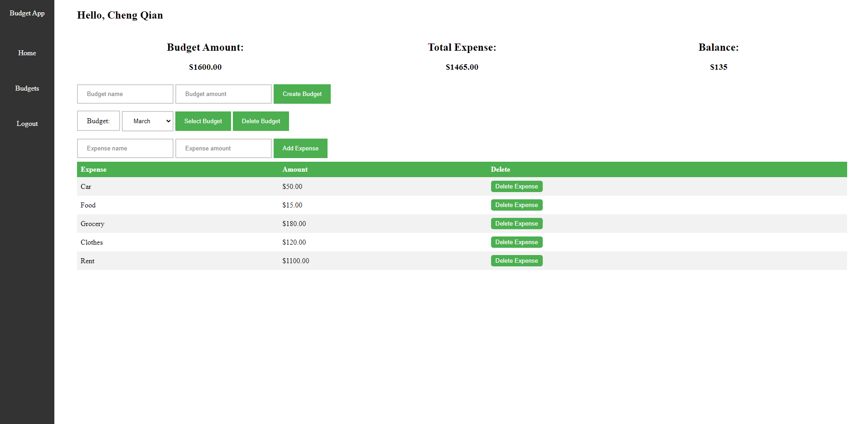Screen dimensions: 868x424
Task: Navigate to the Budgets page
Action: pyautogui.click(x=27, y=88)
